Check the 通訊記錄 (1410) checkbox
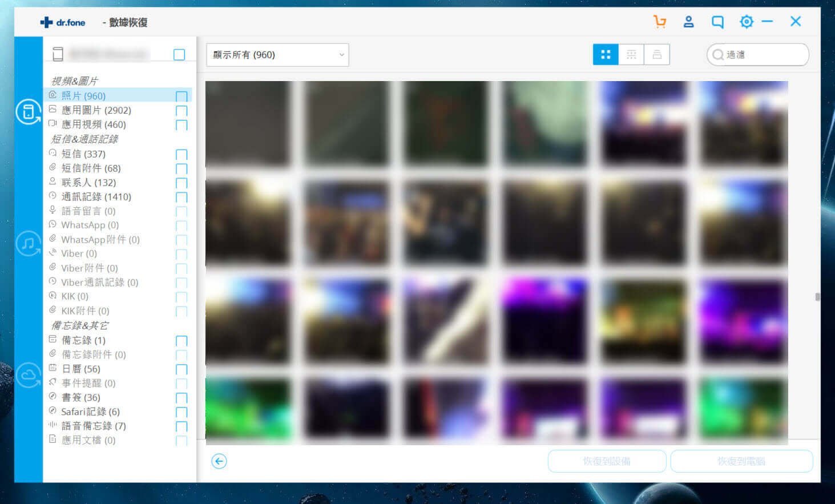Screen dimensions: 835x504 [181, 197]
